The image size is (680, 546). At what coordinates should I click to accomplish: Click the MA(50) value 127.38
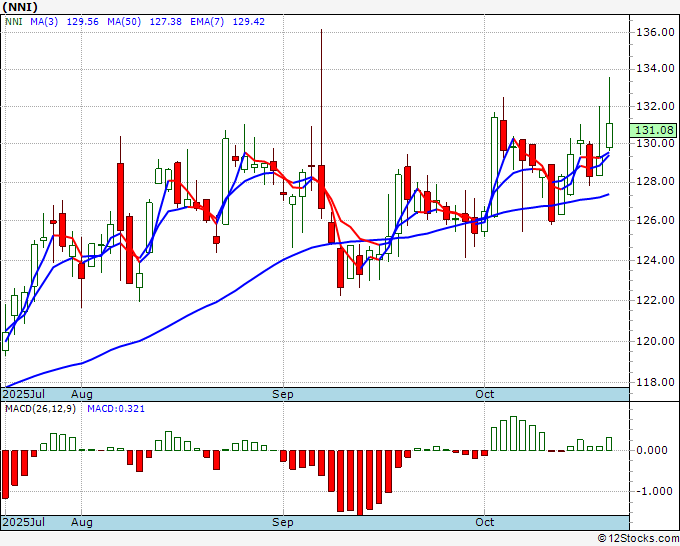pyautogui.click(x=165, y=22)
